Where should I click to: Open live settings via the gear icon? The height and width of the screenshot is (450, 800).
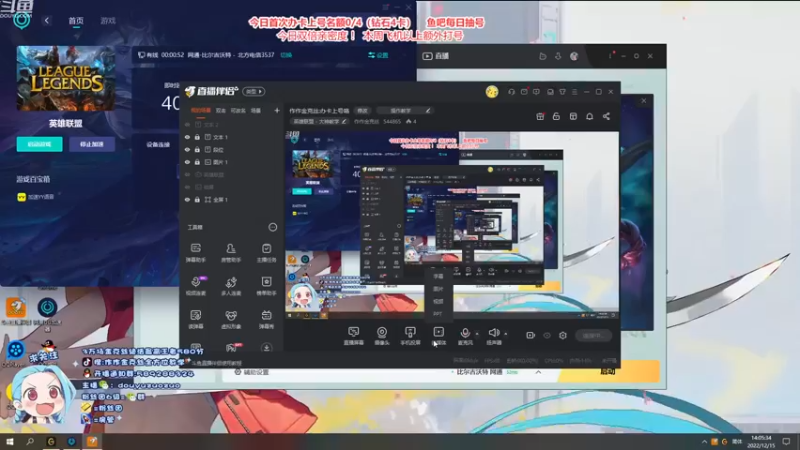[563, 335]
